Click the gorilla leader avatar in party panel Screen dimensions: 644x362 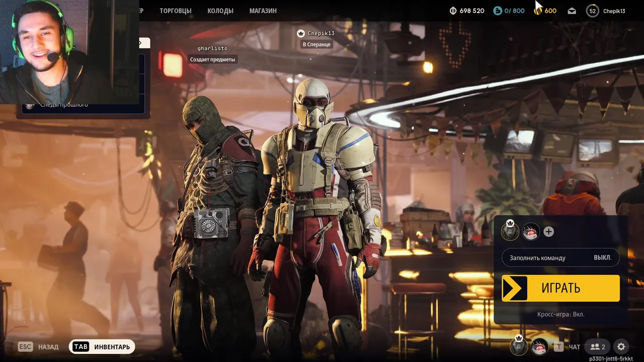(x=510, y=231)
